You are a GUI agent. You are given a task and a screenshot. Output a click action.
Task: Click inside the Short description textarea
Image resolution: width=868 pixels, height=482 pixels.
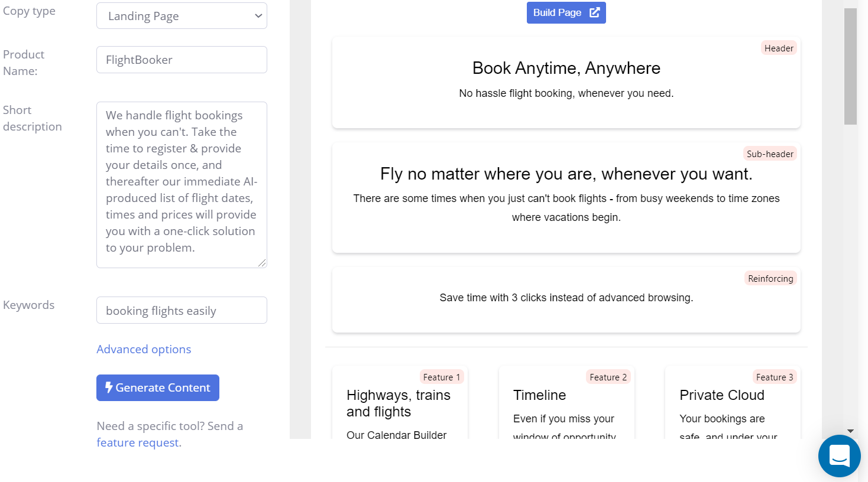(x=182, y=183)
